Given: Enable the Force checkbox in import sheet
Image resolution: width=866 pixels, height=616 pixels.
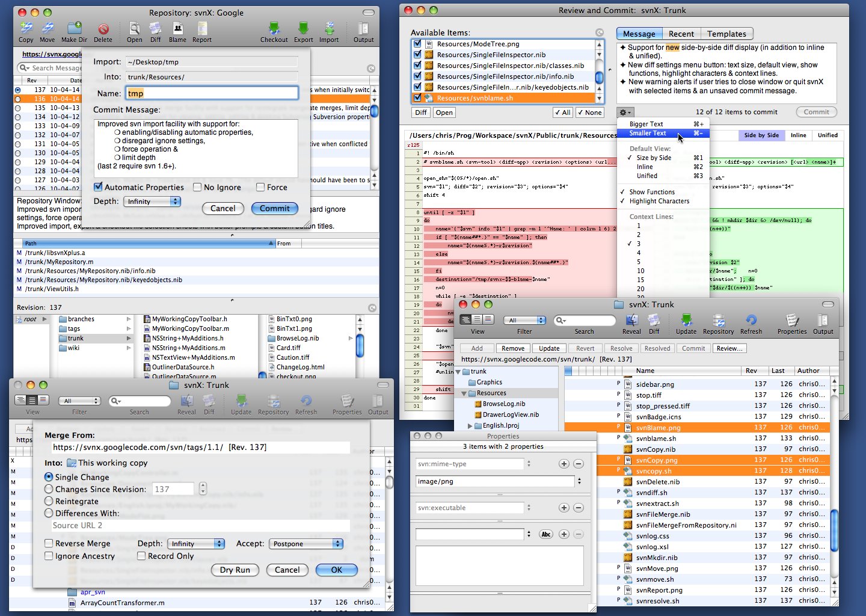Looking at the screenshot, I should pos(260,187).
